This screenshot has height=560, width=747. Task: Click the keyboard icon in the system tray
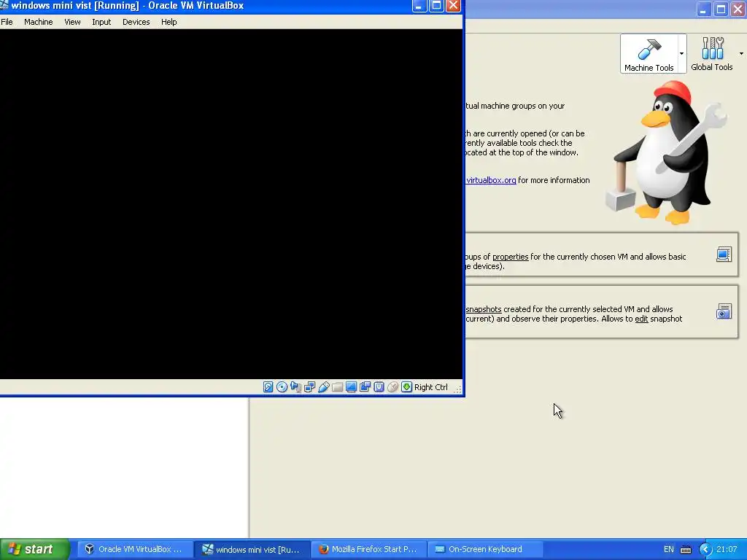pos(686,550)
